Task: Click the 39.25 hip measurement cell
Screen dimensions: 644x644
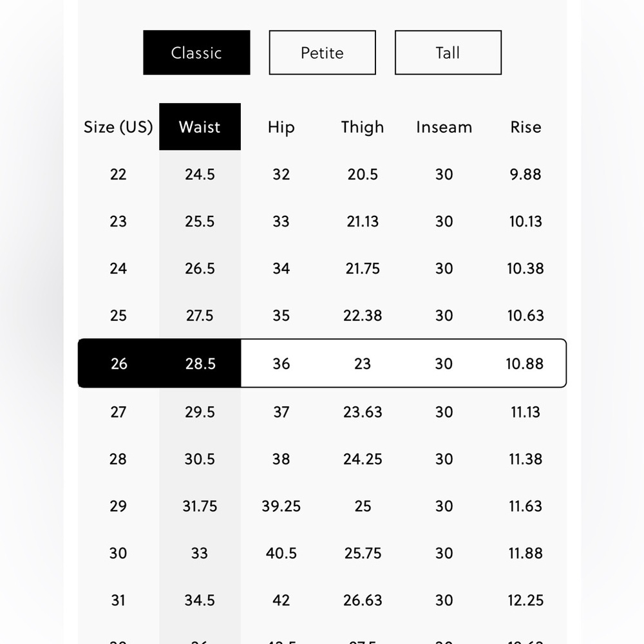Action: pyautogui.click(x=281, y=506)
